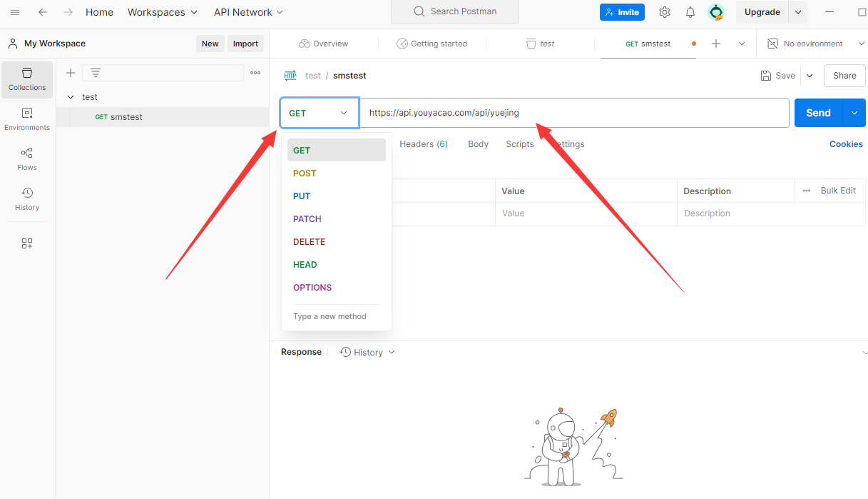Screen dimensions: 868x499
Task: Open Collections in the sidebar
Action: (27, 79)
